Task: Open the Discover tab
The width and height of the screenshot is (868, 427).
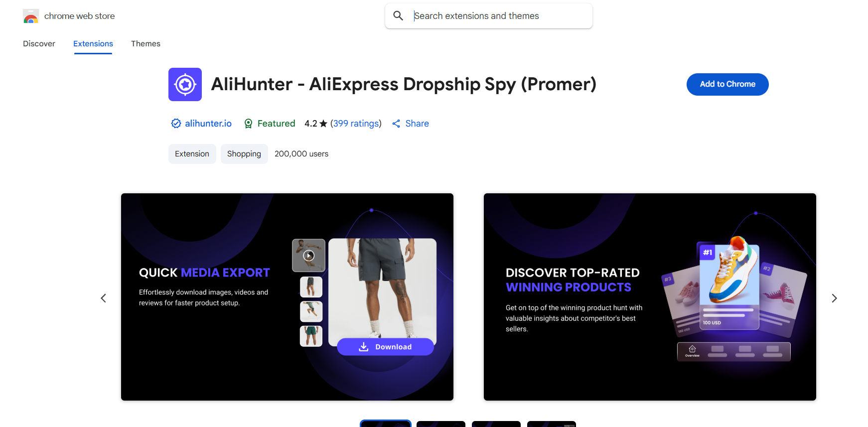Action: (x=39, y=44)
